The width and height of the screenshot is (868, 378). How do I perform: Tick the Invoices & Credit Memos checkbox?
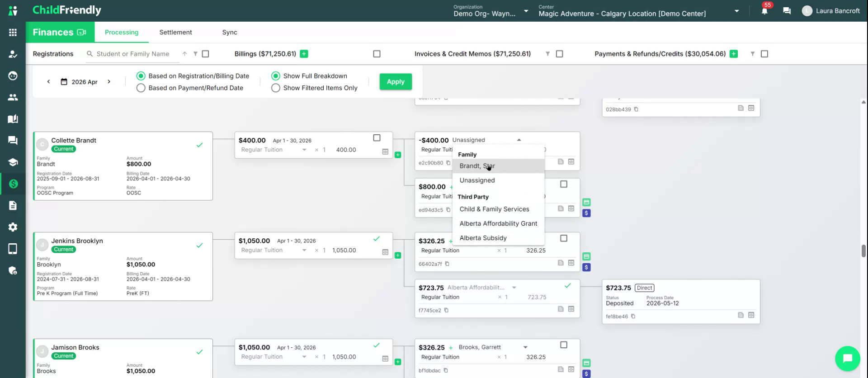pos(559,54)
